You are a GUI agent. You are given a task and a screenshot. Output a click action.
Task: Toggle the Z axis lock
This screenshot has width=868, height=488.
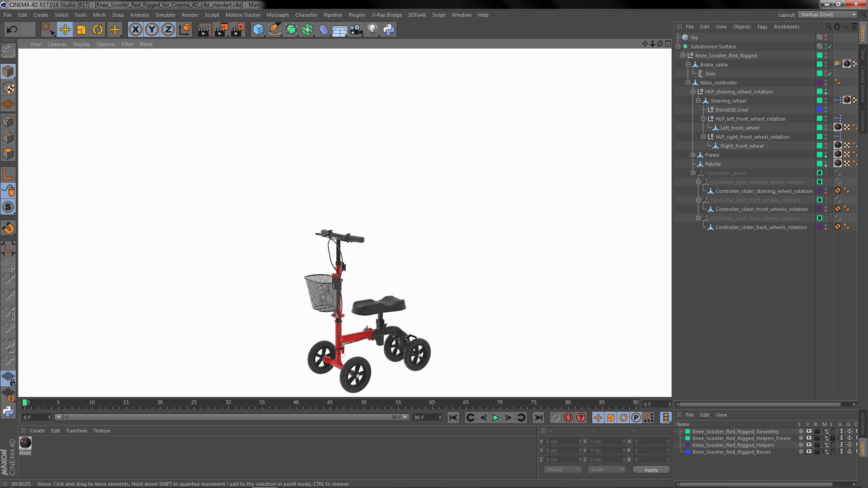168,30
